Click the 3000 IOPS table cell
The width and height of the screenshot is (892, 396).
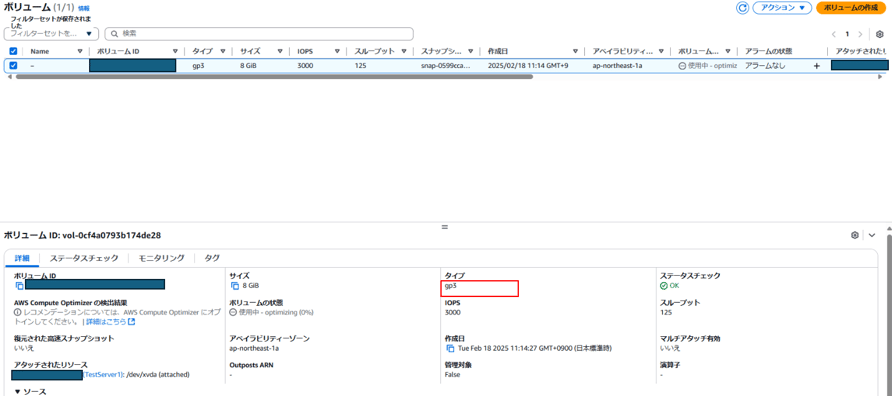pos(305,66)
